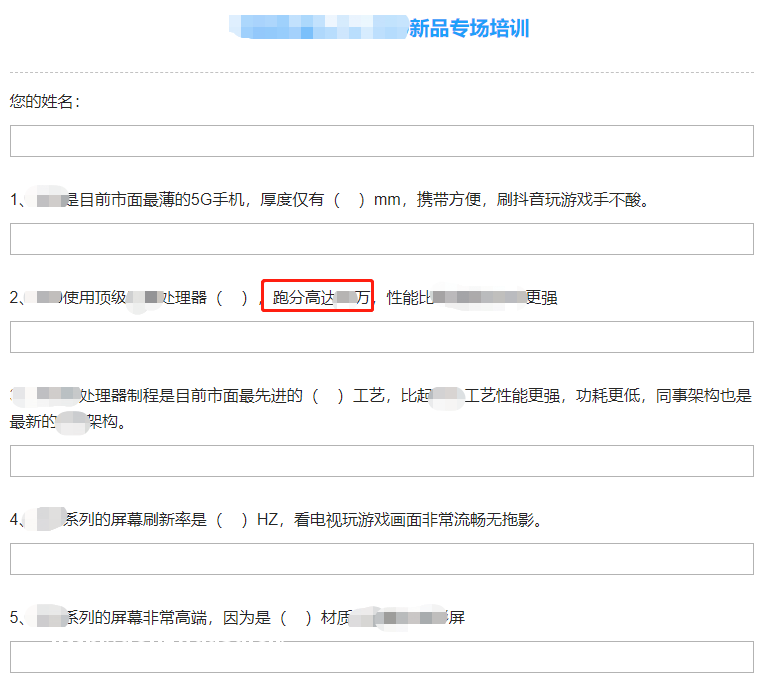
Task: Click the answer box for question 5
Action: 381,657
